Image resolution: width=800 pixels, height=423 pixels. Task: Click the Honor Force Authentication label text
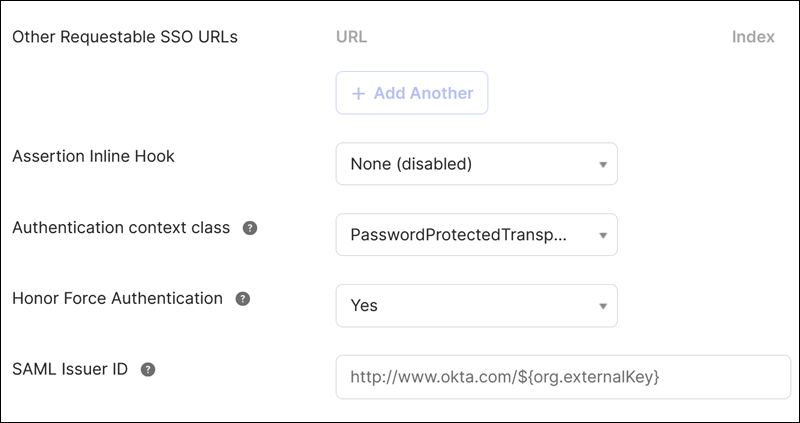117,298
